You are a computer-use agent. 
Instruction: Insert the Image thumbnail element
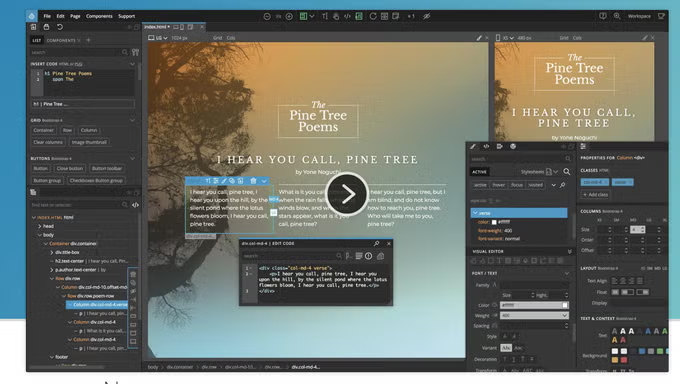89,142
